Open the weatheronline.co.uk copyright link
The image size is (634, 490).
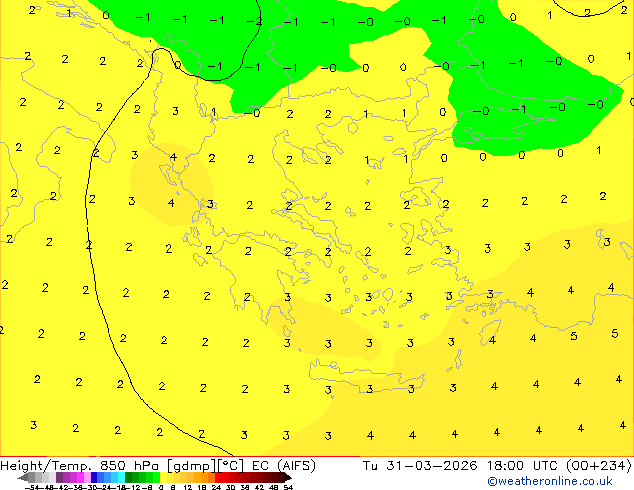[x=550, y=481]
